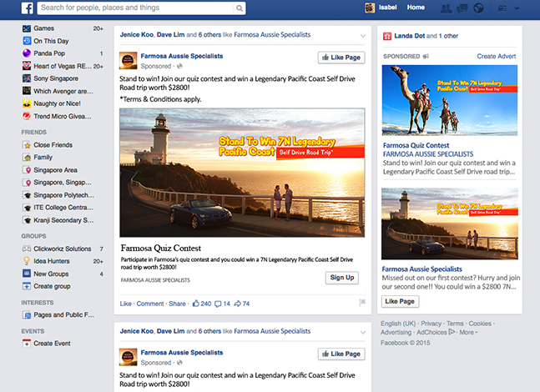Screen dimensions: 540x392
Task: Click the share count 74 icon
Action: tap(238, 304)
